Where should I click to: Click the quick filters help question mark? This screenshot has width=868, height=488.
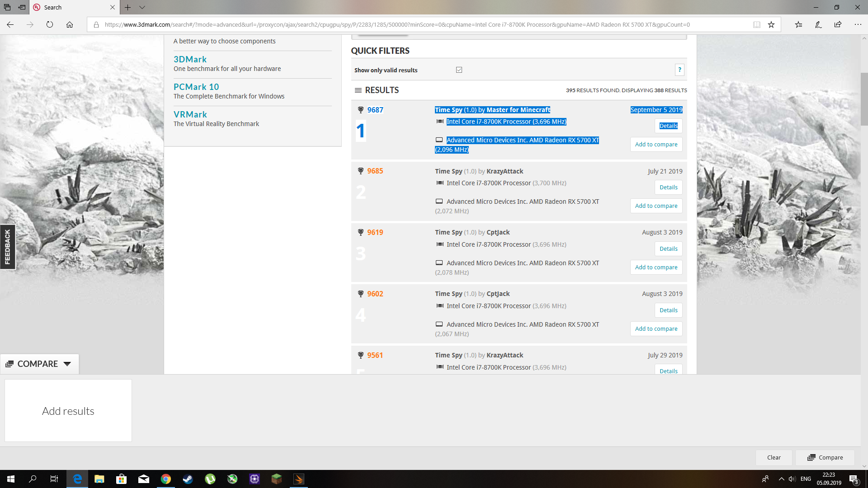coord(679,70)
